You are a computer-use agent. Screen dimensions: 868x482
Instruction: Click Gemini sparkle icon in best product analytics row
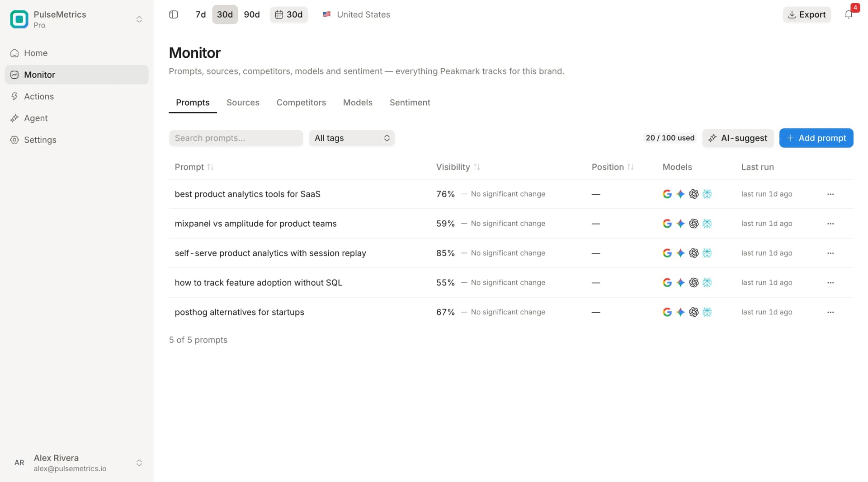click(680, 194)
